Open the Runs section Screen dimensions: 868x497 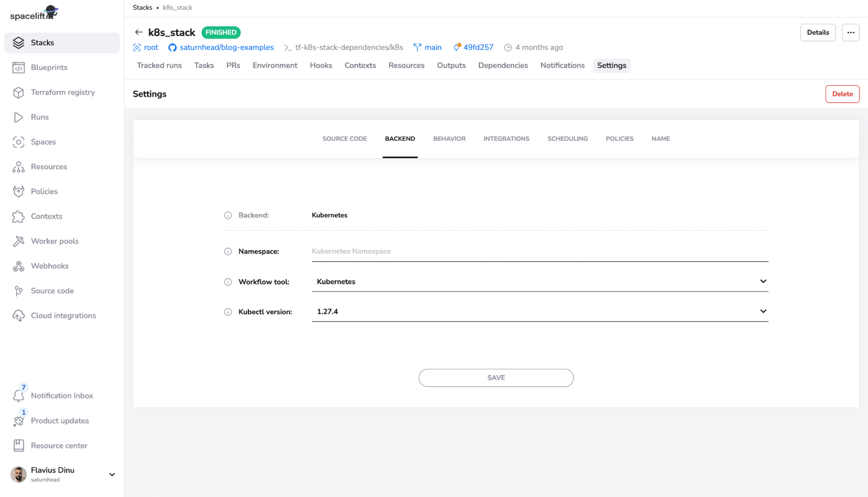pyautogui.click(x=40, y=117)
